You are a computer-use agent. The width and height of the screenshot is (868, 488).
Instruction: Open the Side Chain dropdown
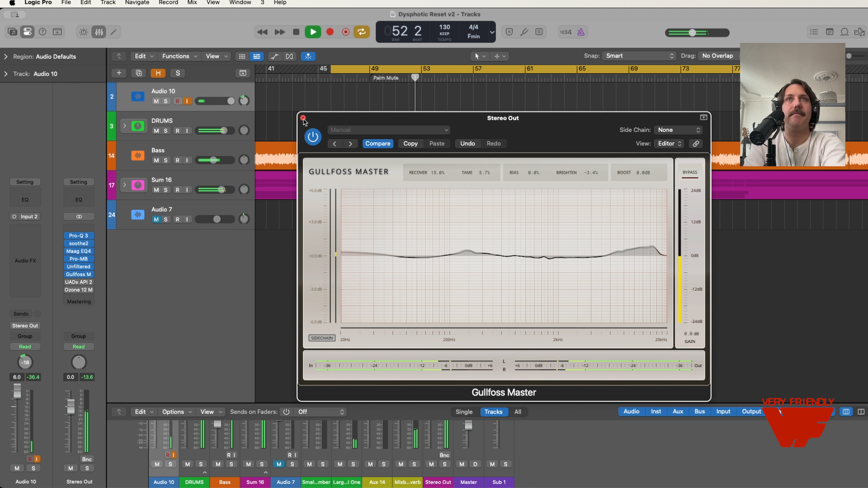(679, 130)
